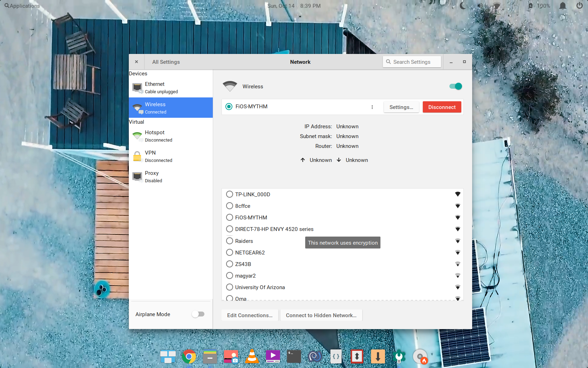This screenshot has height=368, width=588.
Task: Select the Ethernet device in the sidebar
Action: coord(171,88)
